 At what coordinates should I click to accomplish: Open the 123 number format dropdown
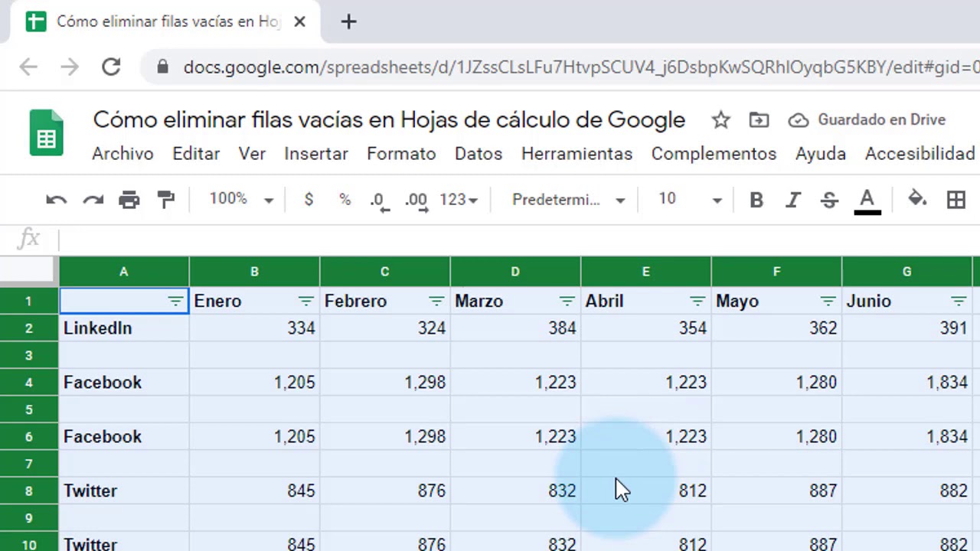(459, 200)
